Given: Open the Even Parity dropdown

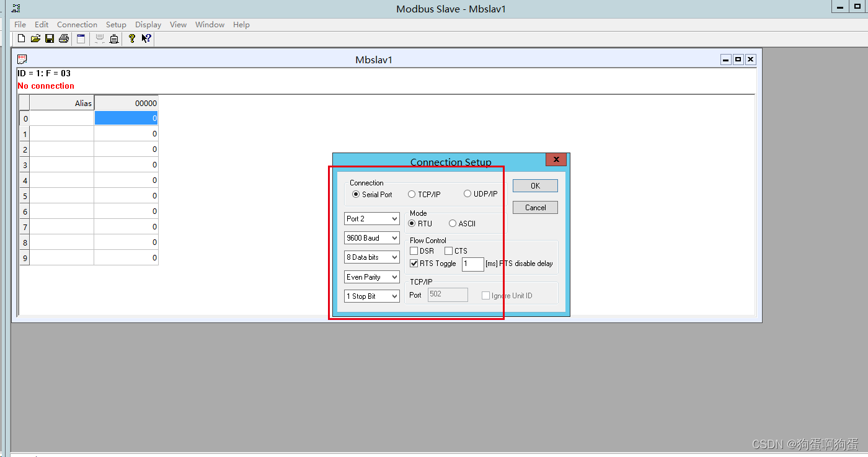Looking at the screenshot, I should coord(372,277).
